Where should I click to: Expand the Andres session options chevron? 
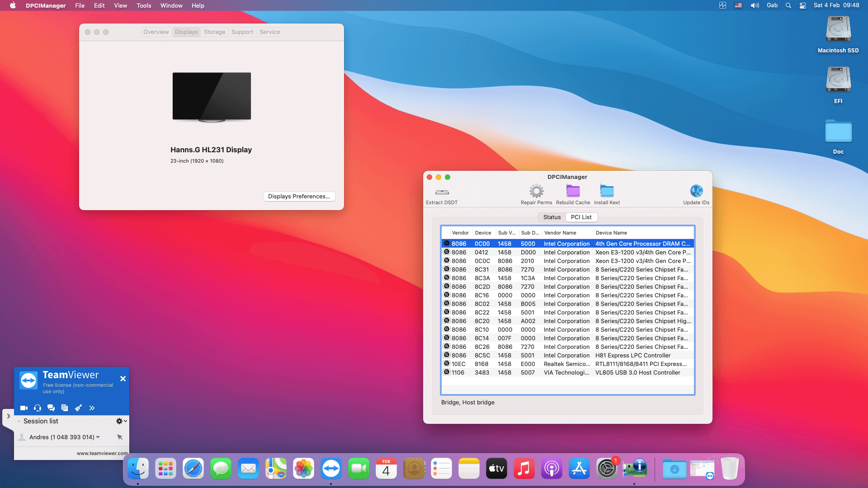coord(97,437)
